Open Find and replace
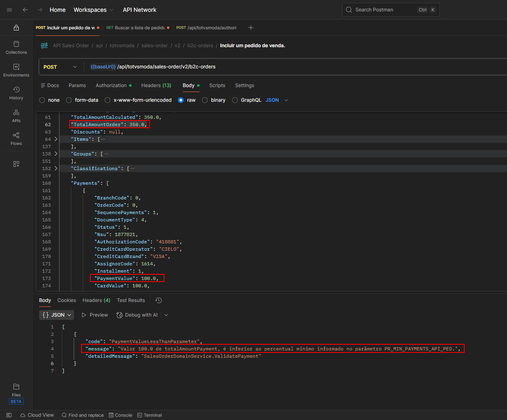This screenshot has height=420, width=507. [x=83, y=415]
